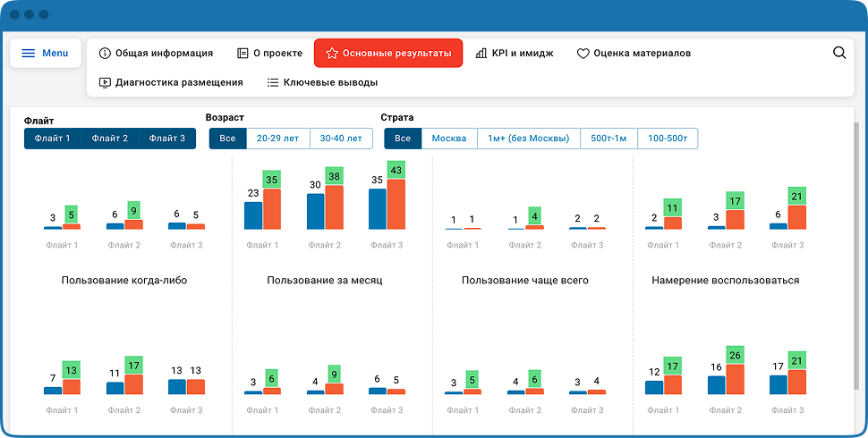Image resolution: width=868 pixels, height=438 pixels.
Task: Select the Москва strata filter
Action: tap(449, 139)
